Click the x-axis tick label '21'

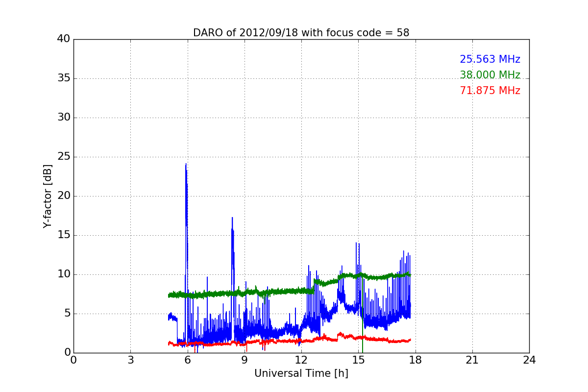pyautogui.click(x=472, y=360)
